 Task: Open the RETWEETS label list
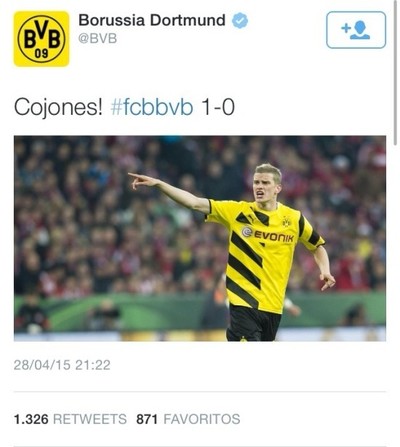point(90,419)
